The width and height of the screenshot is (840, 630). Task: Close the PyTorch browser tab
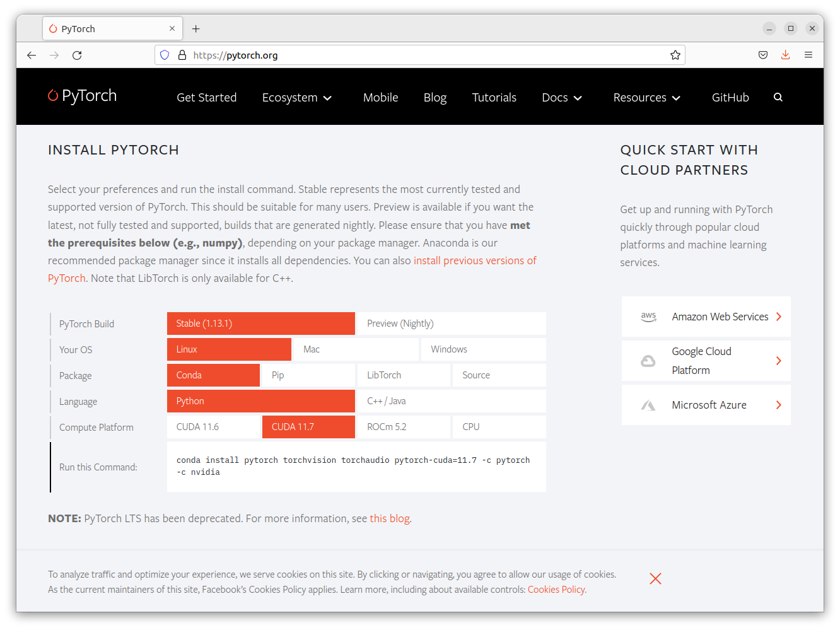[172, 28]
